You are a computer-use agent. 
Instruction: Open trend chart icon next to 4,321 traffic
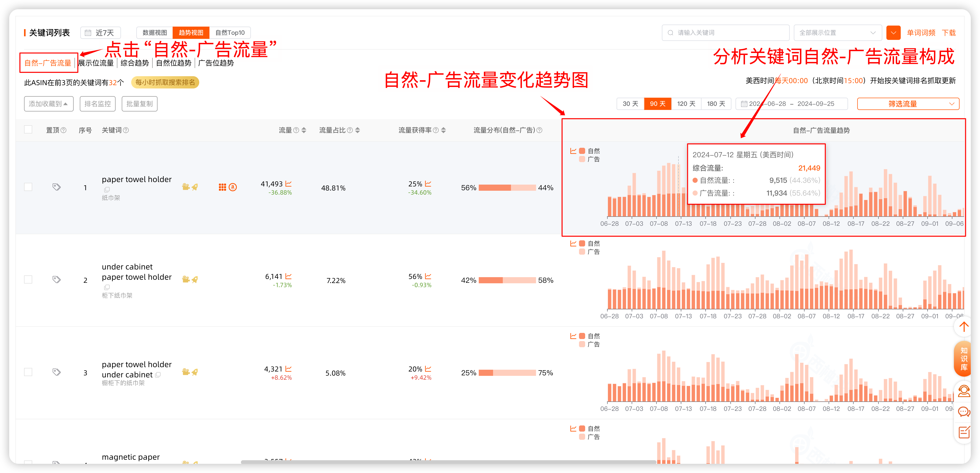[289, 369]
